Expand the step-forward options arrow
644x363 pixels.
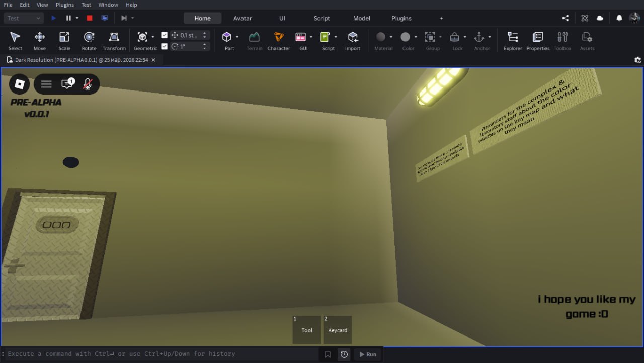click(x=132, y=18)
